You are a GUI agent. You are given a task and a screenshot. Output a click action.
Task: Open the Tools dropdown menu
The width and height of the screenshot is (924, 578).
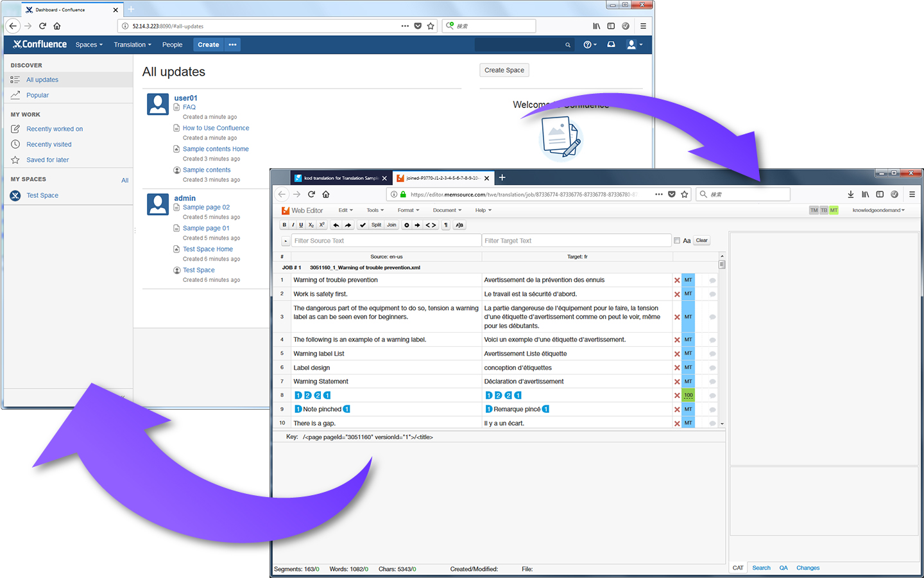(x=375, y=210)
